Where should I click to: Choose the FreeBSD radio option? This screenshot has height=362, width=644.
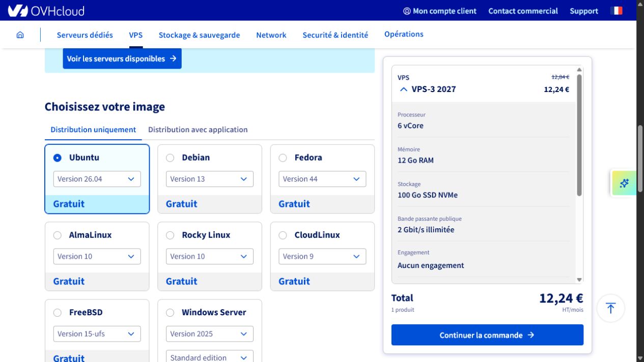click(58, 313)
